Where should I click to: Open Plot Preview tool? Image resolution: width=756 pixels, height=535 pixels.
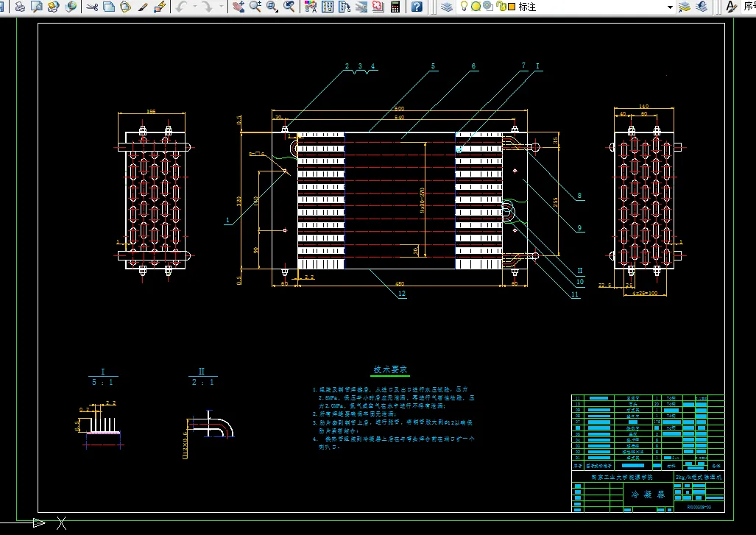[36, 7]
